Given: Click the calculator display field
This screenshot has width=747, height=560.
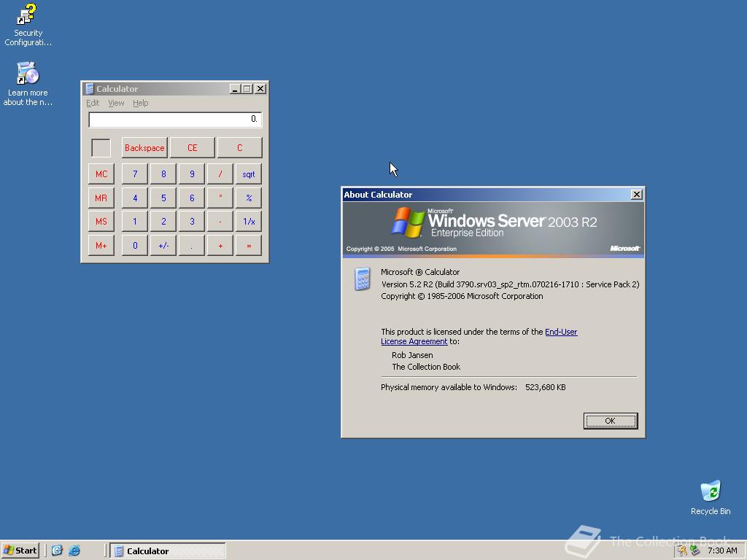Looking at the screenshot, I should tap(175, 119).
